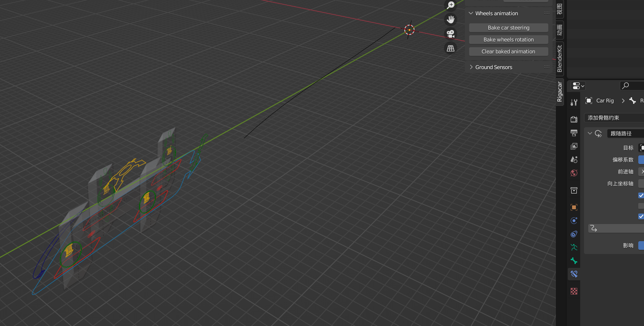Switch to the BlenderKit sidebar tab
The image size is (644, 326).
click(x=560, y=58)
